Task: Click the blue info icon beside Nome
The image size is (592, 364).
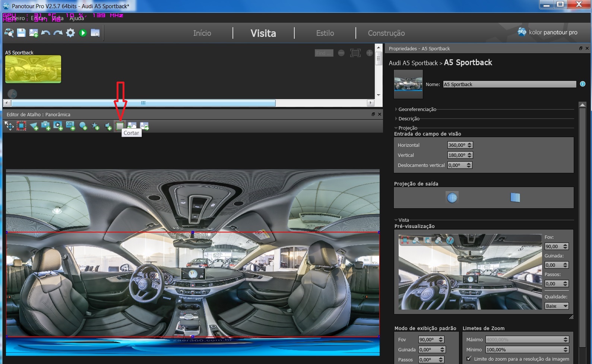Action: [583, 84]
